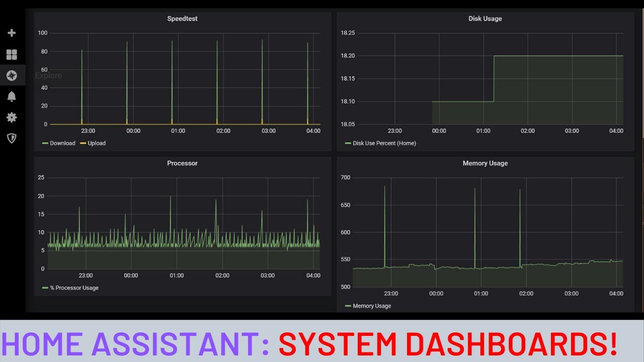644x362 pixels.
Task: Click the 550 value on Memory Usage axis
Action: [x=345, y=260]
